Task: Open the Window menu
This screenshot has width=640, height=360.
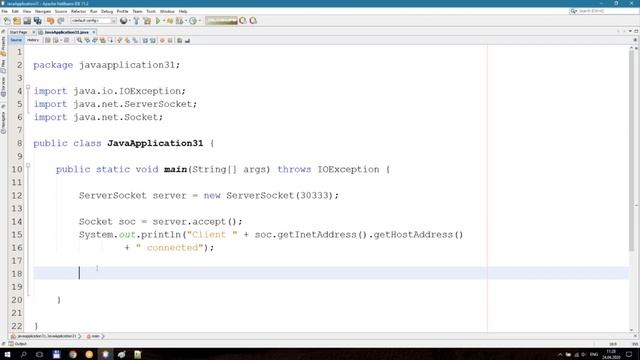Action: (167, 11)
